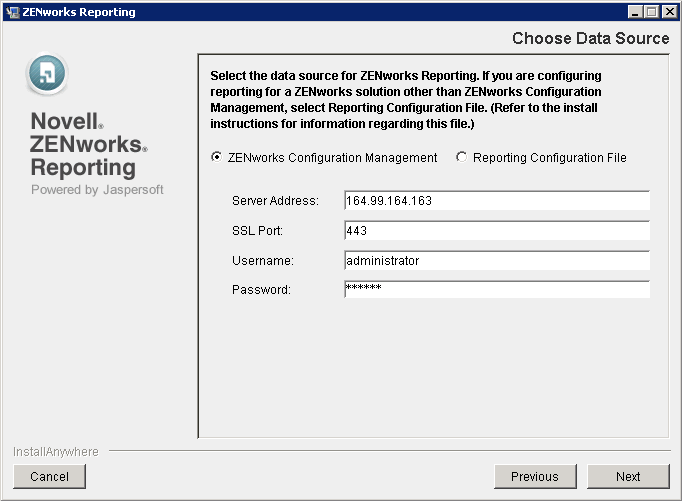Image resolution: width=682 pixels, height=501 pixels.
Task: Close the ZENworks Reporting installer window
Action: pyautogui.click(x=668, y=12)
